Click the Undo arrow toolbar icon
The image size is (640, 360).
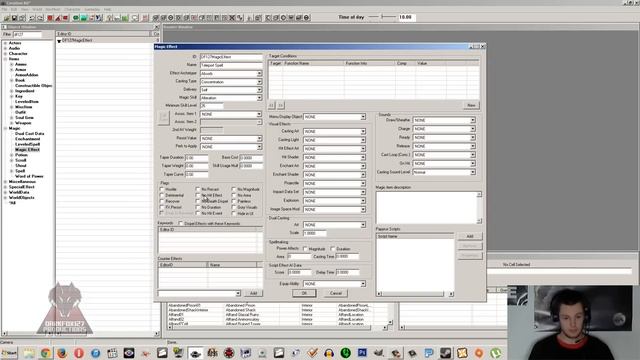(x=32, y=18)
